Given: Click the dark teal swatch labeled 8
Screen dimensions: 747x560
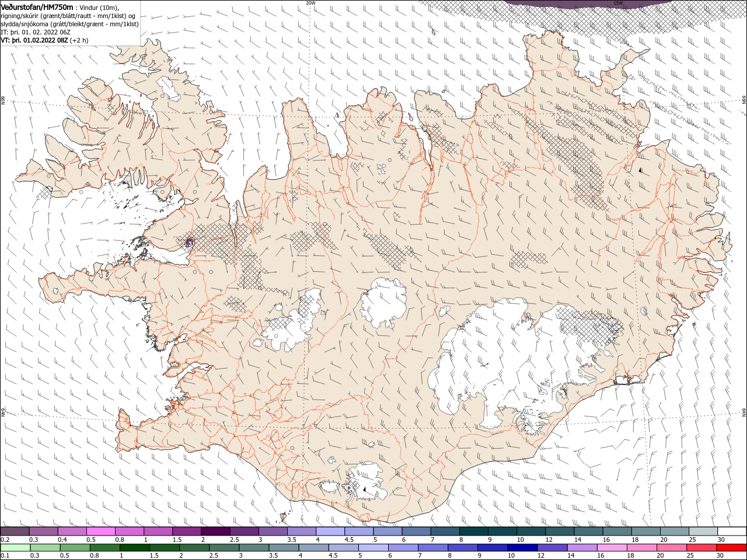Looking at the screenshot, I should tap(473, 531).
